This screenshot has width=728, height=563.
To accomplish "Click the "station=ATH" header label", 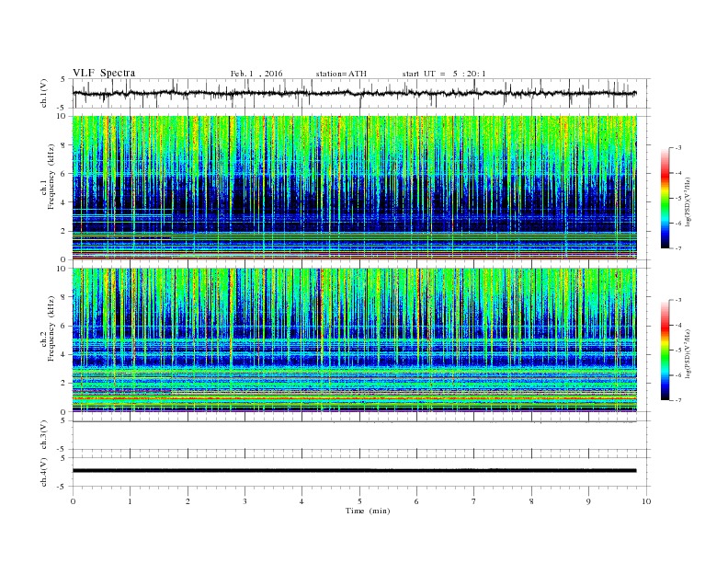I will pos(341,74).
